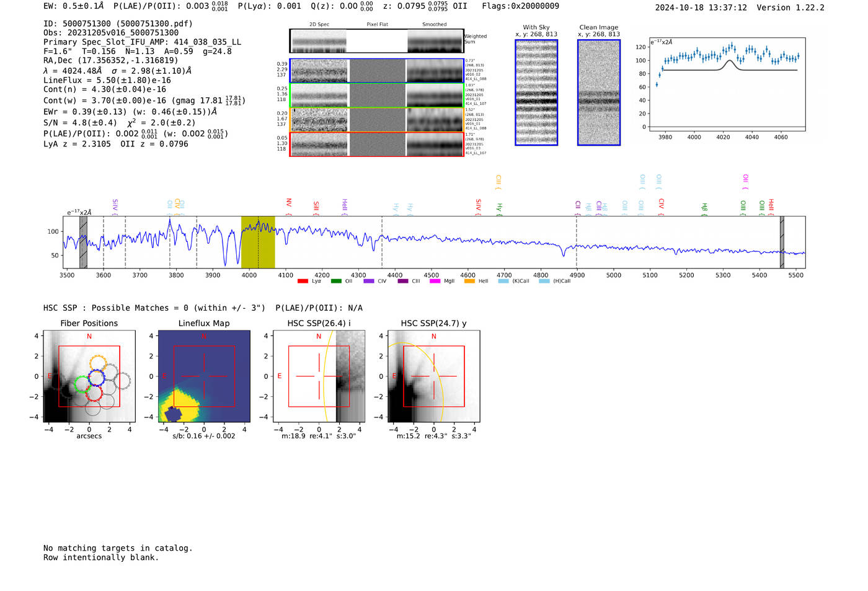This screenshot has height=591, width=868.
Task: Click the s/b: 0.16 +/- 0.002 caption
Action: (x=204, y=436)
